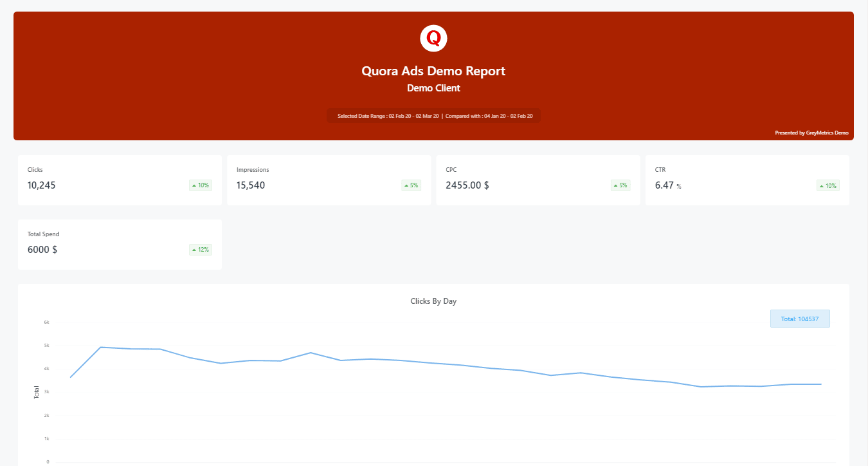Click the 5% change badge on Impressions card
The width and height of the screenshot is (868, 466).
tap(411, 185)
